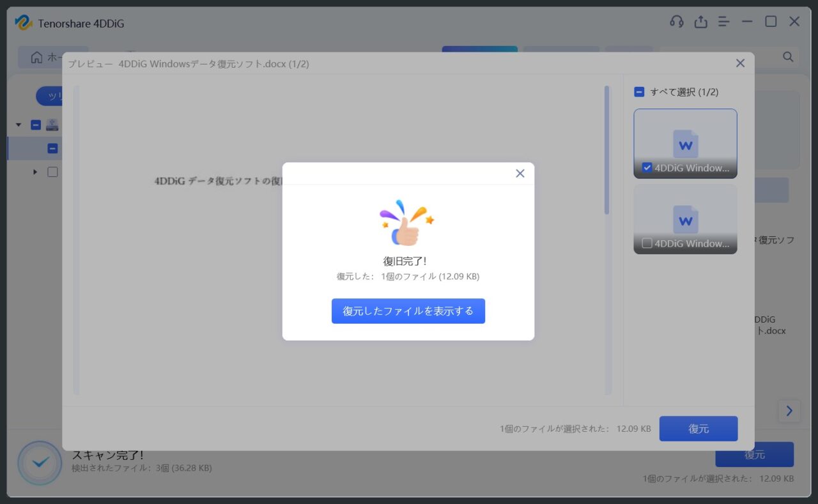Expand the third tree row arrow
The height and width of the screenshot is (504, 818).
tap(35, 172)
